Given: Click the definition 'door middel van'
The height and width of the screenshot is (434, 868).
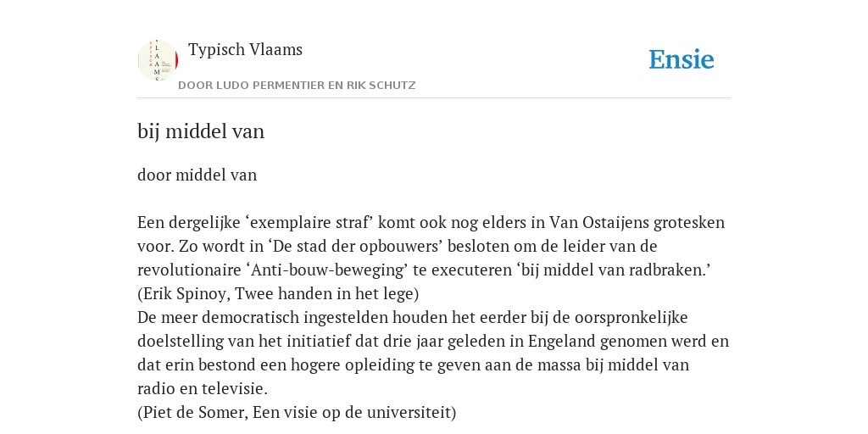Looking at the screenshot, I should (197, 175).
